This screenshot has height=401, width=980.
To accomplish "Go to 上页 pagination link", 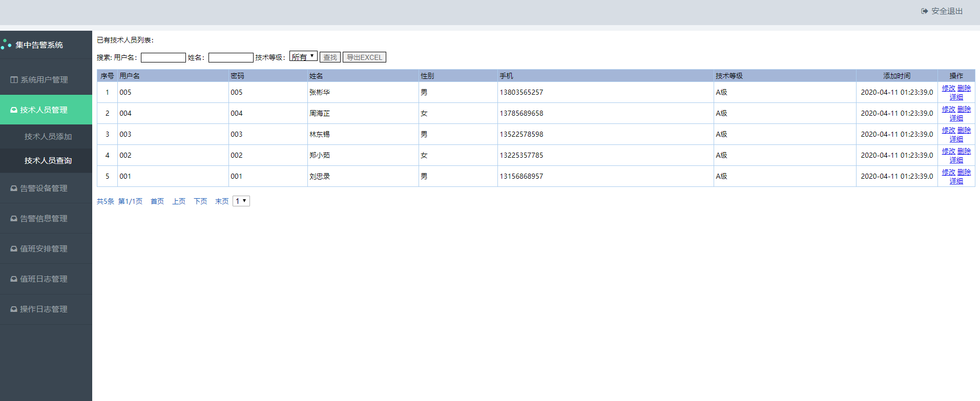I will [x=179, y=202].
